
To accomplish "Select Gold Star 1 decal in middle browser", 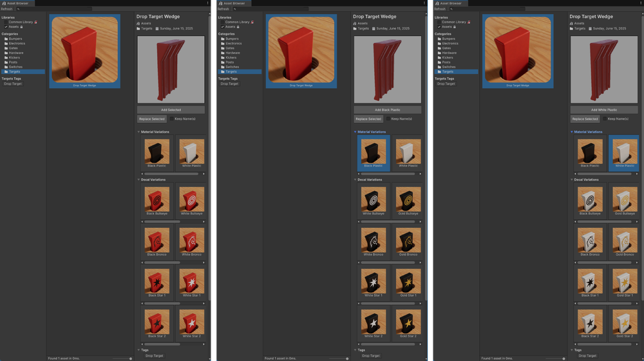I will 408,282.
